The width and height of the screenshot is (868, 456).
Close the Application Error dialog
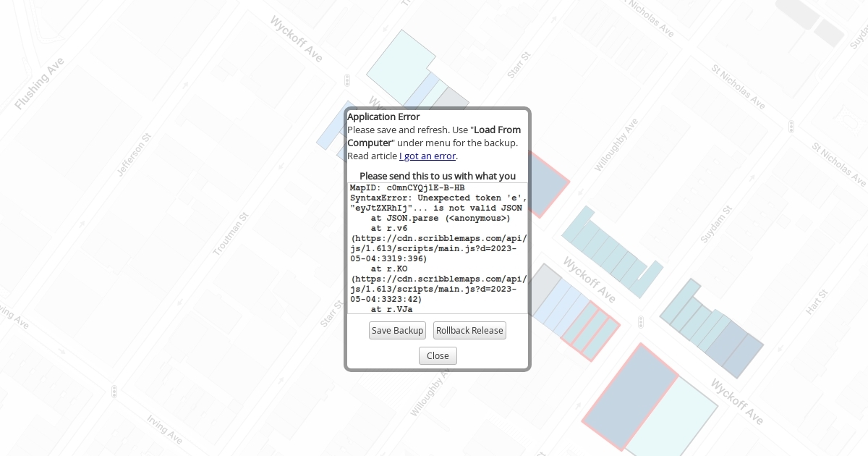[438, 355]
